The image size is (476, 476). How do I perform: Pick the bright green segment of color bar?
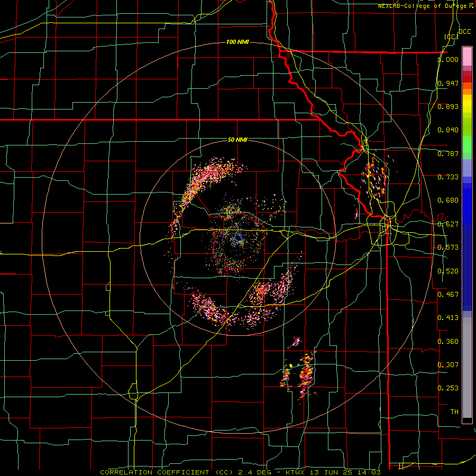[x=467, y=144]
